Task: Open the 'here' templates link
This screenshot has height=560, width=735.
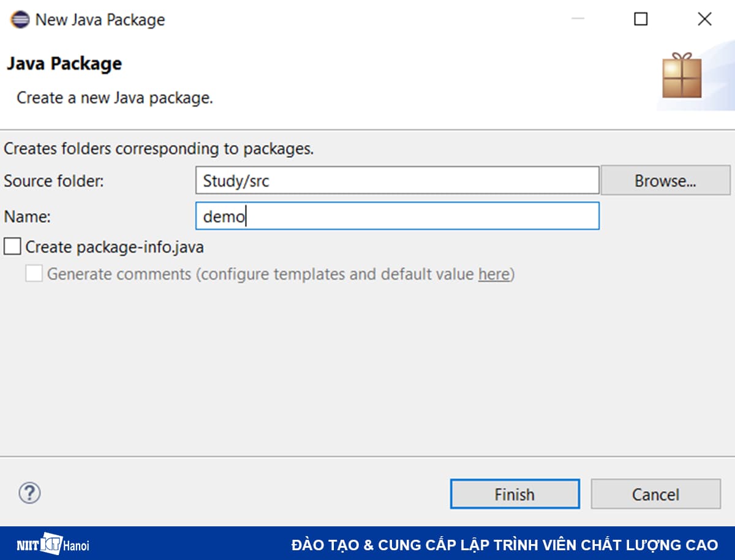Action: [x=494, y=274]
